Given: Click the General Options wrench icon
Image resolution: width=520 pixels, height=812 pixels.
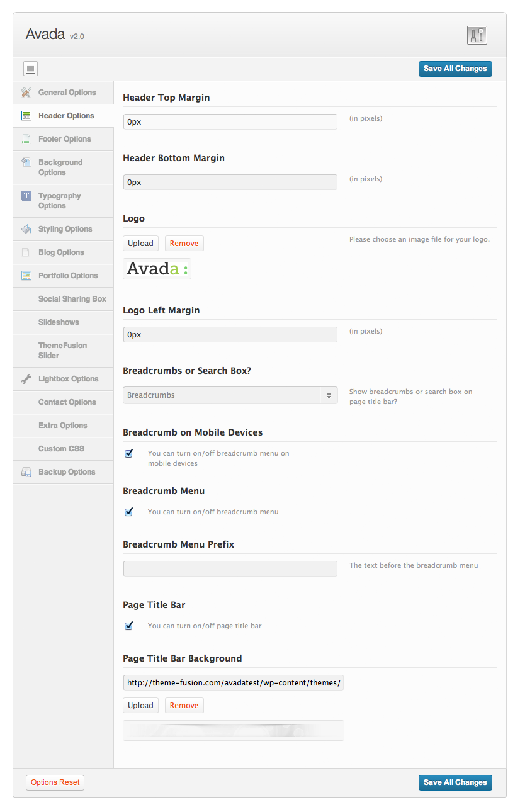Looking at the screenshot, I should coord(26,93).
